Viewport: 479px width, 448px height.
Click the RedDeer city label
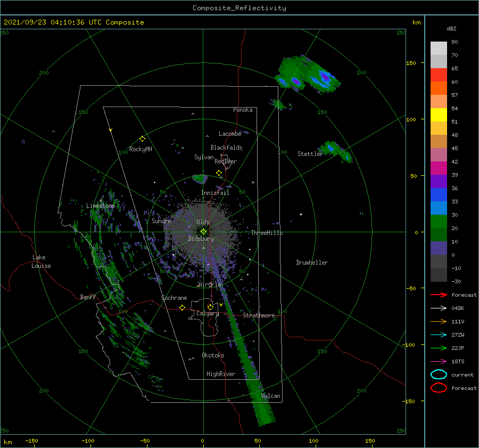226,161
